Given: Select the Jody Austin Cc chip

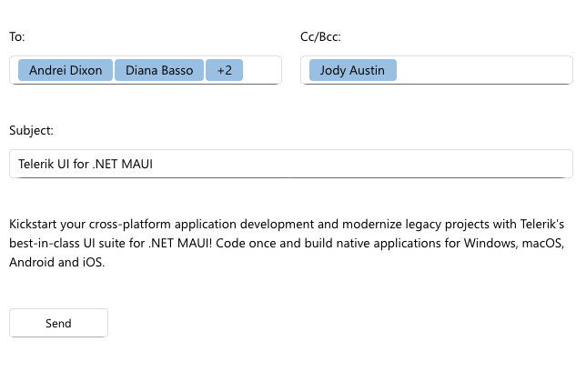Looking at the screenshot, I should (x=353, y=70).
